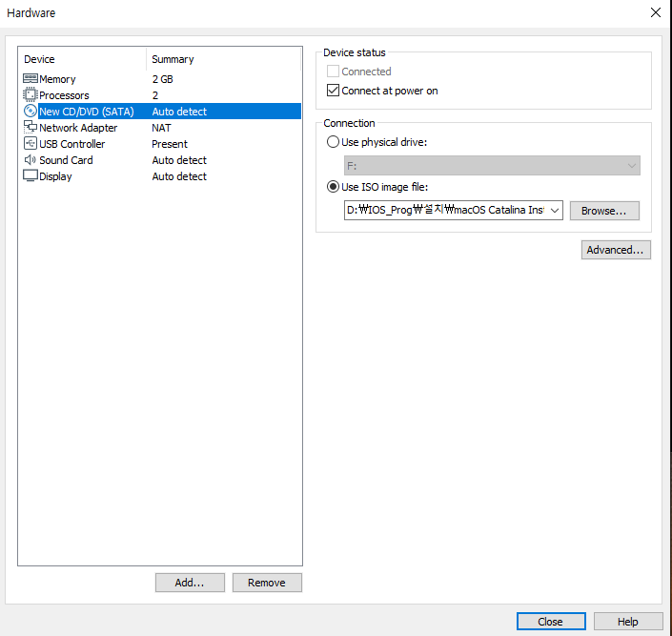Viewport: 672px width, 636px height.
Task: Open the Advanced... settings button
Action: coord(616,250)
